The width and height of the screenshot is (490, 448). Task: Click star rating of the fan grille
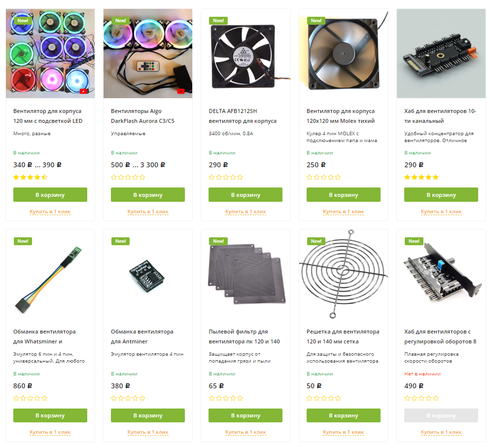323,398
